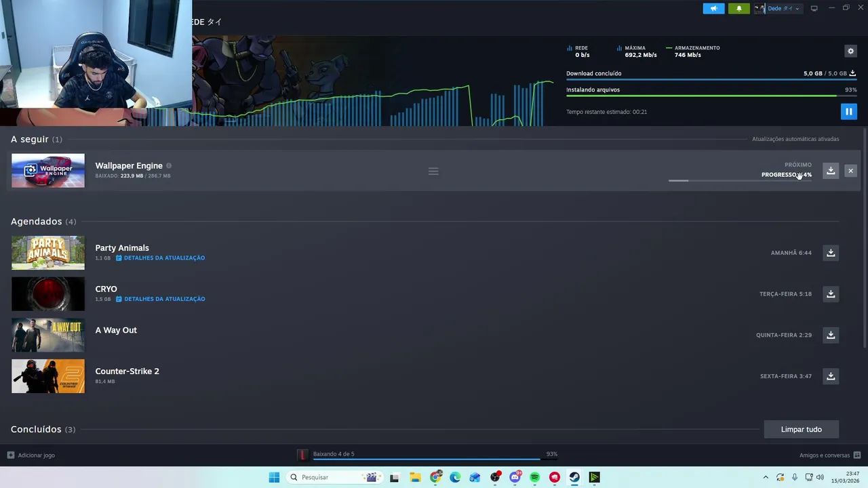
Task: Open download settings gear icon
Action: [x=850, y=51]
